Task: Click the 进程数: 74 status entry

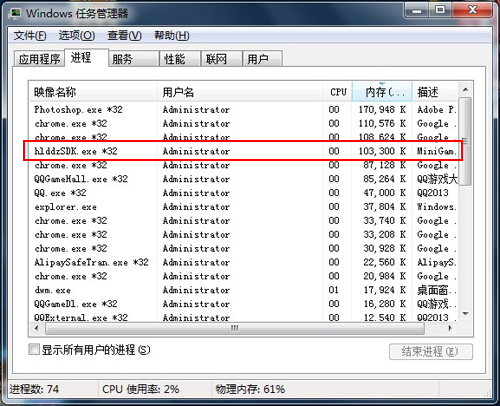Action: (x=34, y=389)
